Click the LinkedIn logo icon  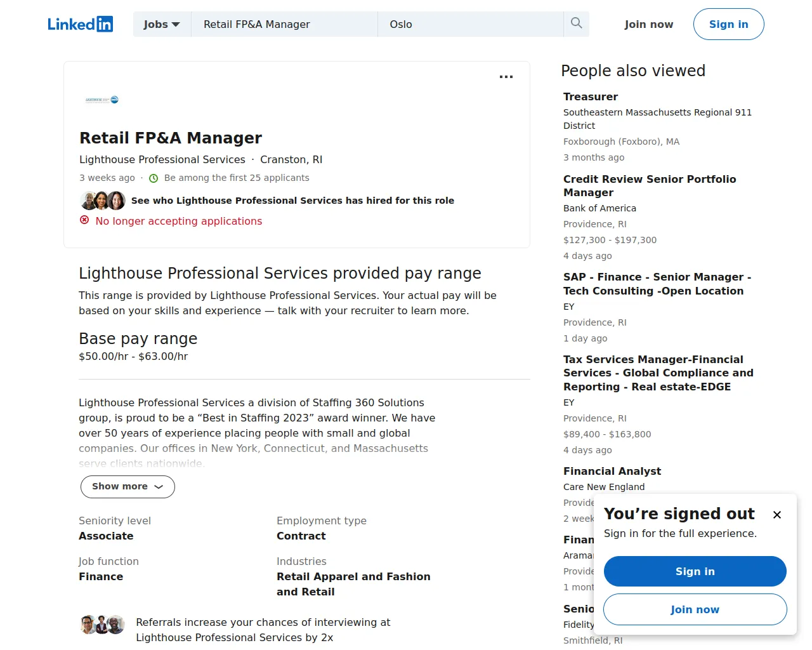pos(80,24)
